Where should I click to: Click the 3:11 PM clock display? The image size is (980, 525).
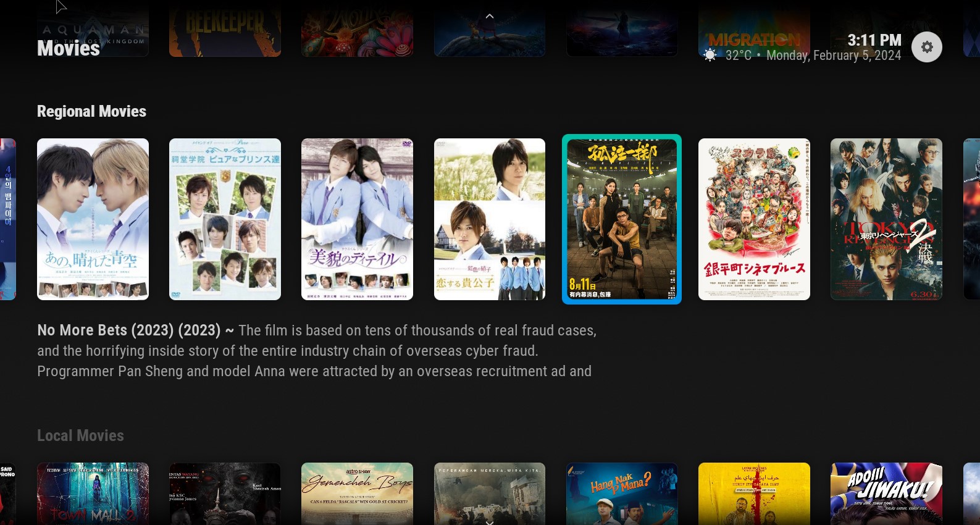point(874,40)
